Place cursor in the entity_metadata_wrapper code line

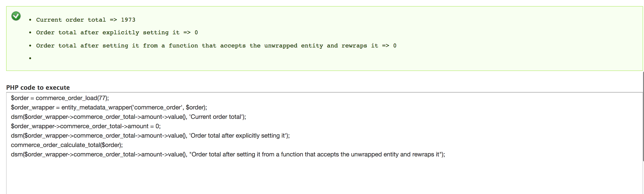109,108
